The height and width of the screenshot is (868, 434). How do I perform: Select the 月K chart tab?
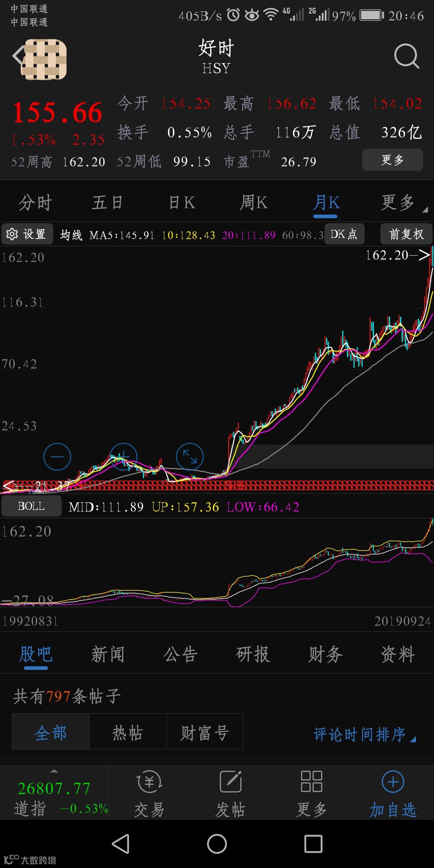(326, 203)
